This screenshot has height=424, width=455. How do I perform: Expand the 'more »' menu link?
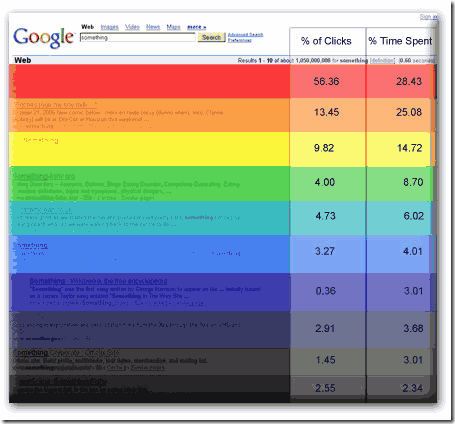click(197, 27)
